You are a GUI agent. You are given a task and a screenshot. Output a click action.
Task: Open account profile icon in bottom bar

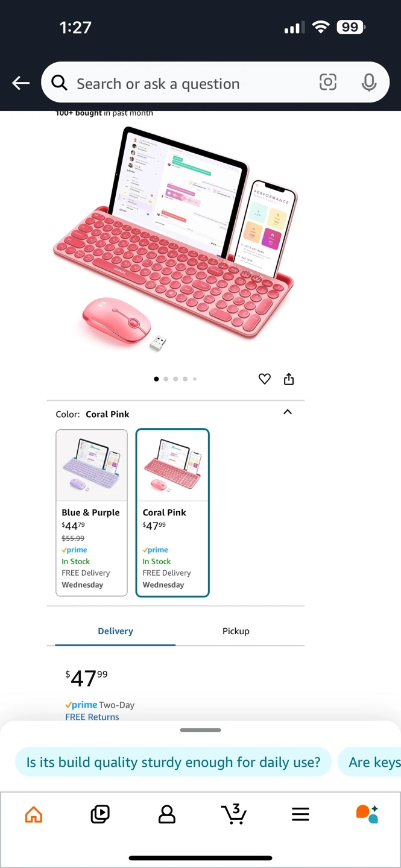tap(166, 814)
